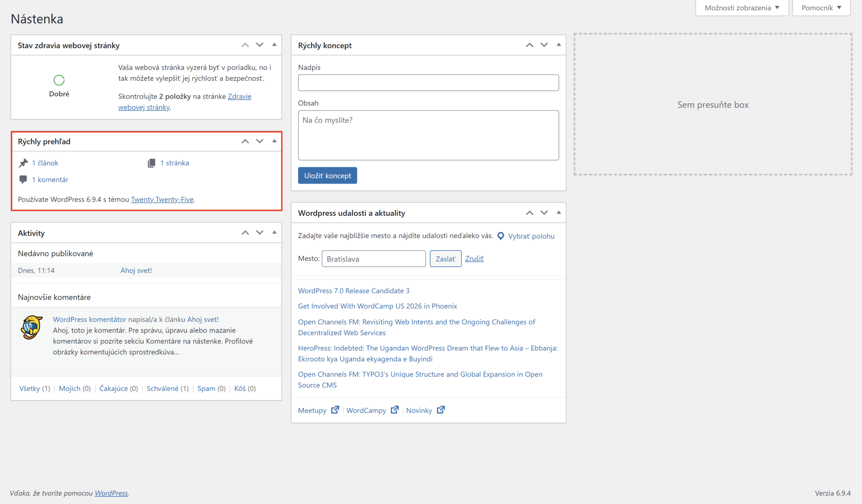Click the Obsah content textarea

coord(428,135)
